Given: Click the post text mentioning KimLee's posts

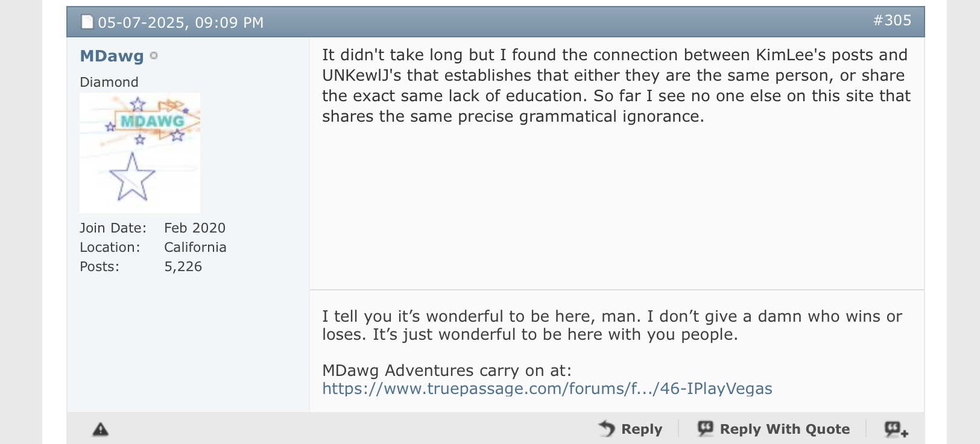Looking at the screenshot, I should pos(616,86).
